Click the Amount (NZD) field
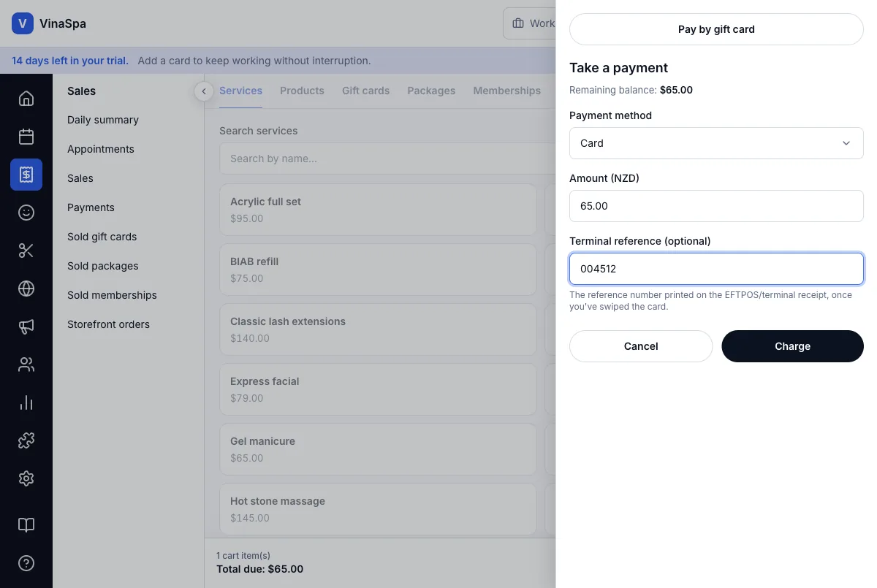Image resolution: width=877 pixels, height=588 pixels. [716, 206]
